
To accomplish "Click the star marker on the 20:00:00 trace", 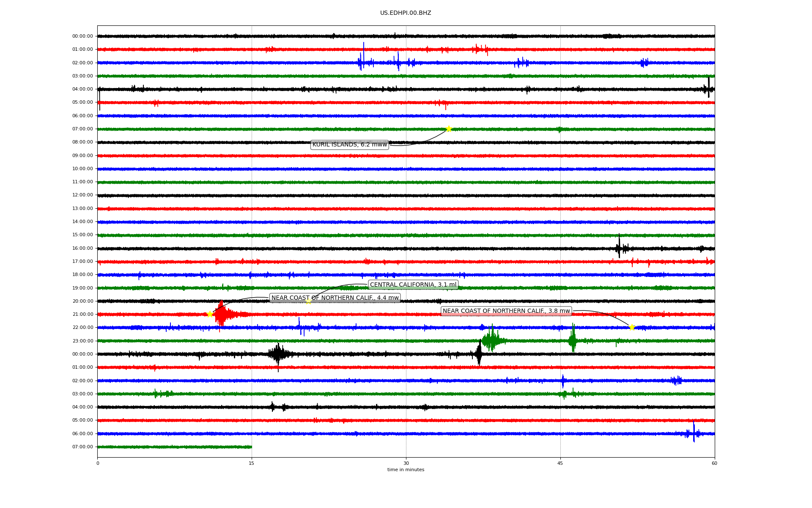I will coord(308,301).
